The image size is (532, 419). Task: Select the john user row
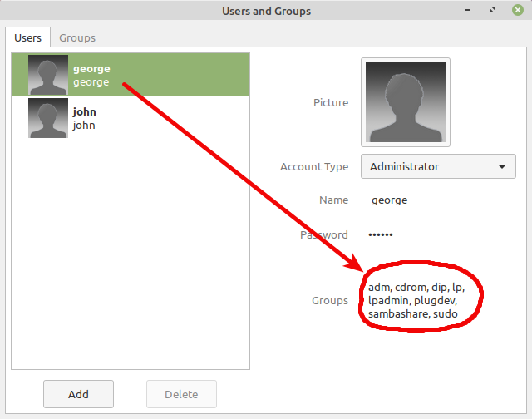(x=131, y=118)
